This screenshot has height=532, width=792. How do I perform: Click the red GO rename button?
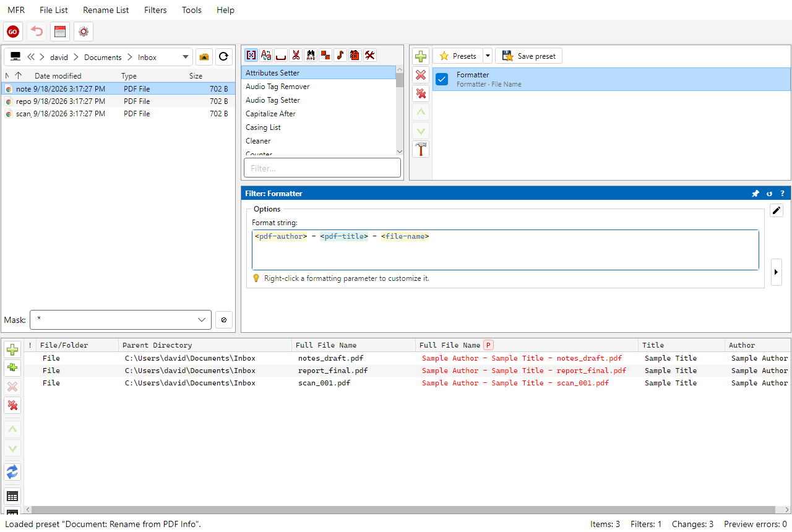click(13, 32)
